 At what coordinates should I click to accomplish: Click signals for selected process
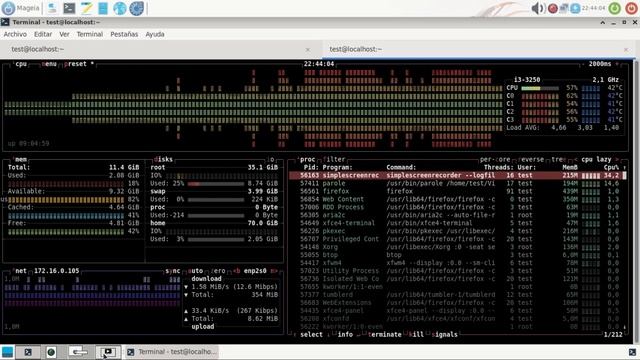(444, 335)
